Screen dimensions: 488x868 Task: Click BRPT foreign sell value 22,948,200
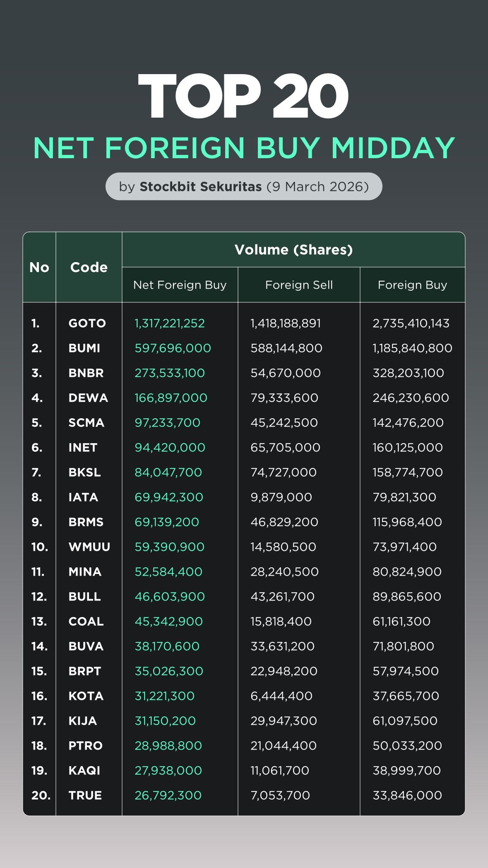[x=284, y=671]
